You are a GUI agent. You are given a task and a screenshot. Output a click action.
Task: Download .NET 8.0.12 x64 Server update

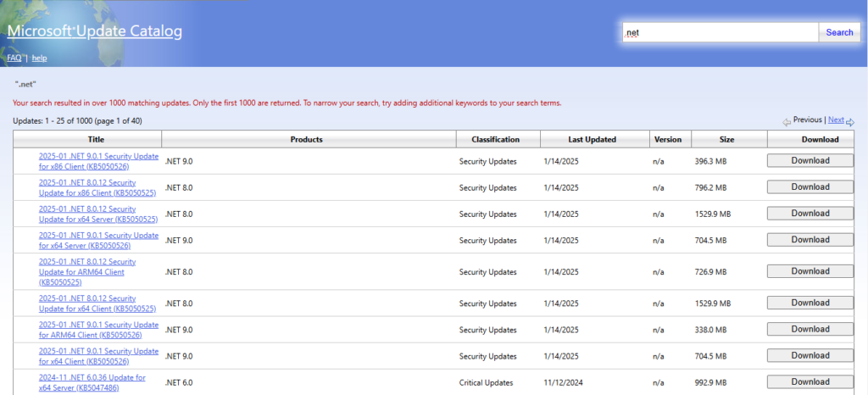(x=810, y=214)
